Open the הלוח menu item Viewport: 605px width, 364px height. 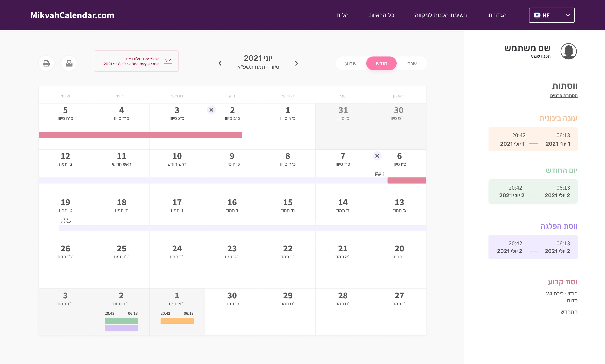point(342,15)
